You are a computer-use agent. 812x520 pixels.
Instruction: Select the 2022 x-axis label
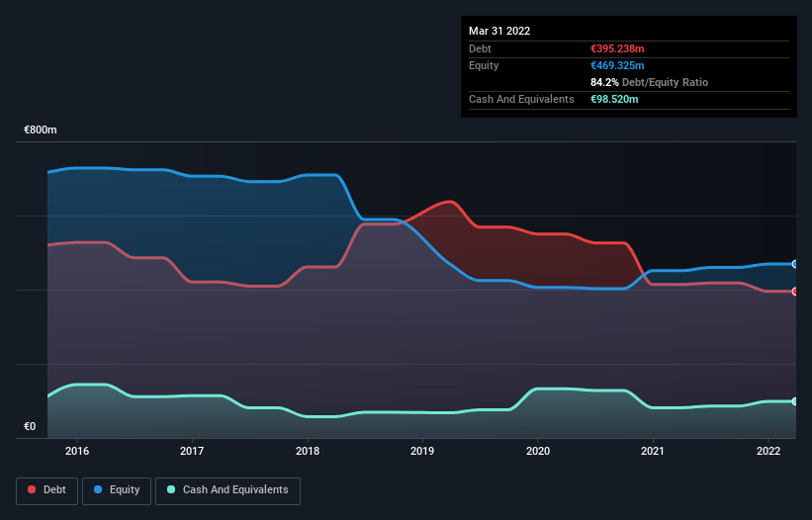(768, 451)
